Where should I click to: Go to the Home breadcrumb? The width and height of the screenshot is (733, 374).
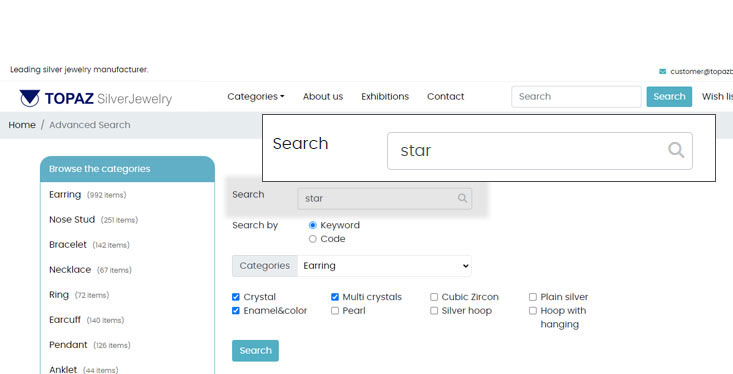[x=22, y=125]
